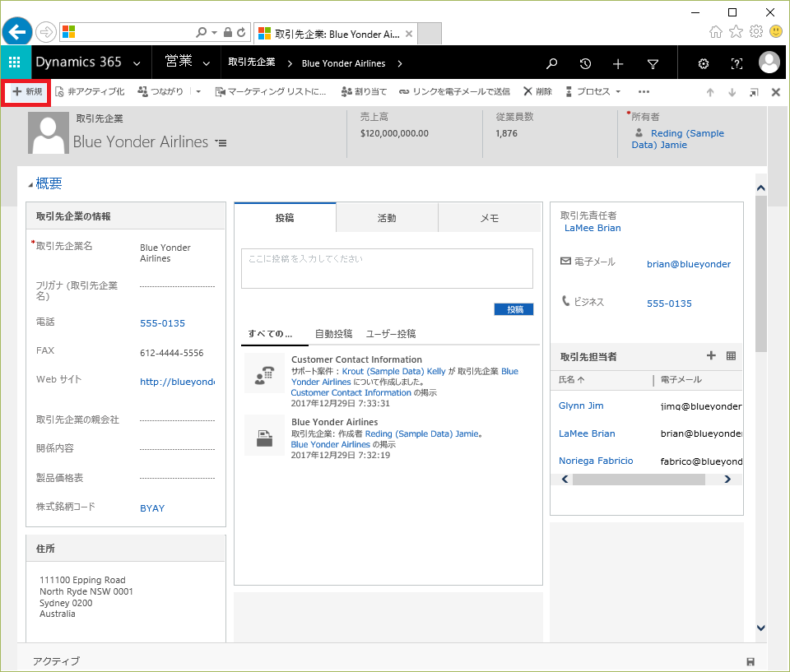Open the 営業 area dropdown
The width and height of the screenshot is (790, 672).
click(206, 63)
